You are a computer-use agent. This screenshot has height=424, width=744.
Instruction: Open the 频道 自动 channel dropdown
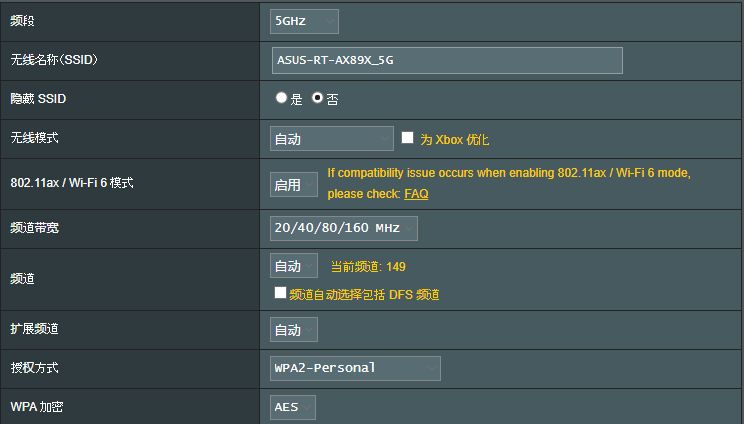pyautogui.click(x=294, y=266)
